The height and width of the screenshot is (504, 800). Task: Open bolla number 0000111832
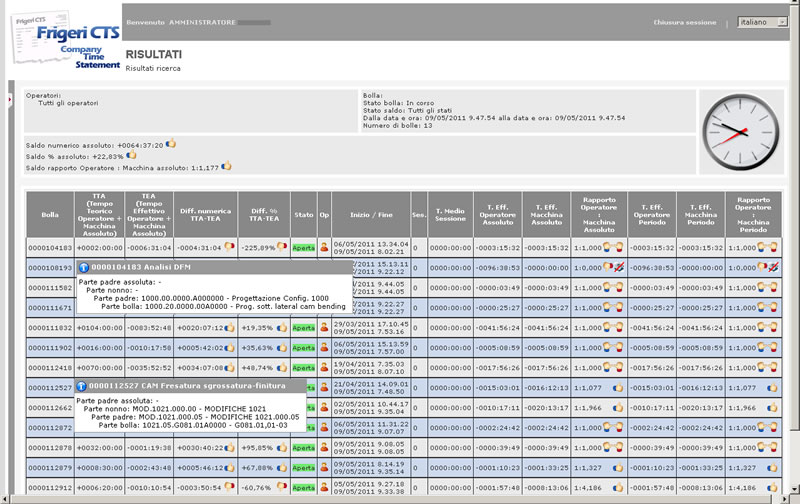50,327
